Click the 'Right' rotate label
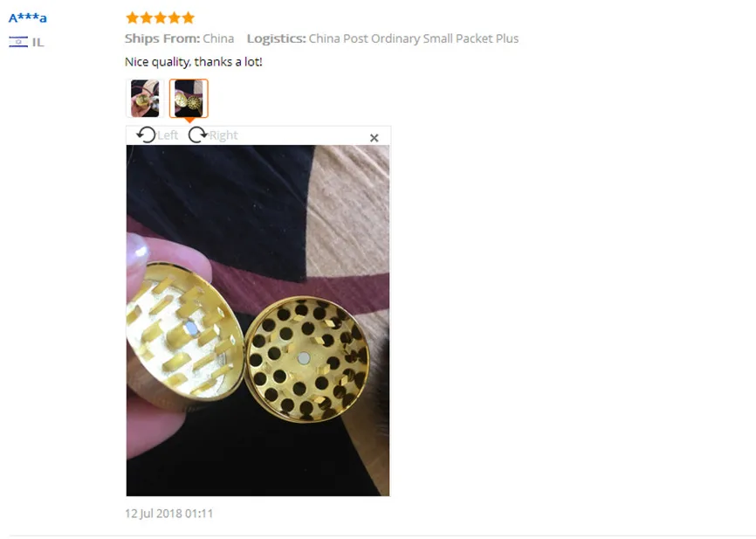The image size is (756, 539). click(x=223, y=135)
